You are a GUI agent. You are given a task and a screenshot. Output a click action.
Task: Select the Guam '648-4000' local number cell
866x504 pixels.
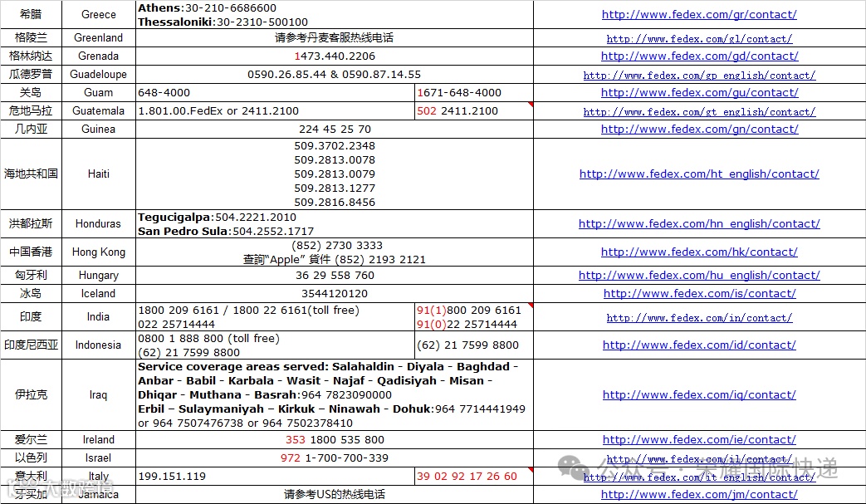(275, 92)
